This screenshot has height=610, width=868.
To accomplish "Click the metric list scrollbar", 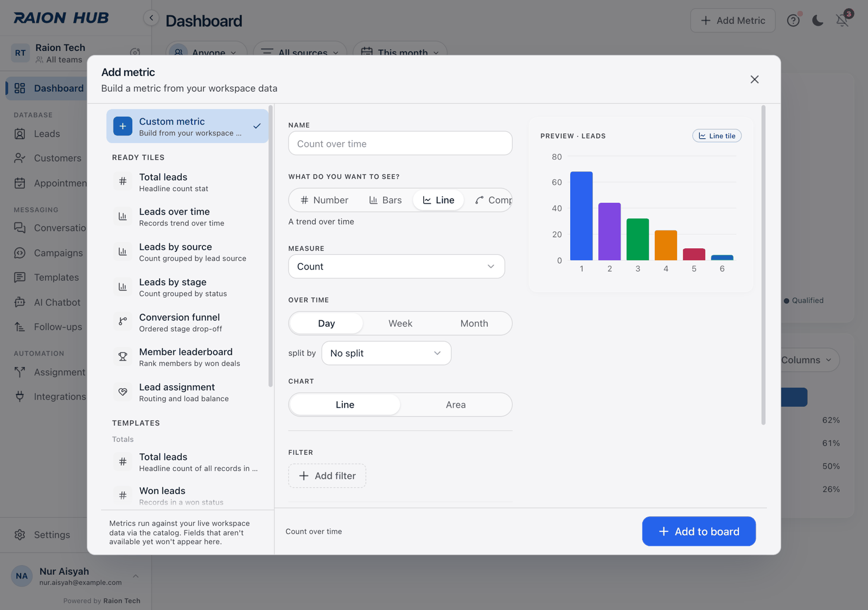I will pos(270,247).
